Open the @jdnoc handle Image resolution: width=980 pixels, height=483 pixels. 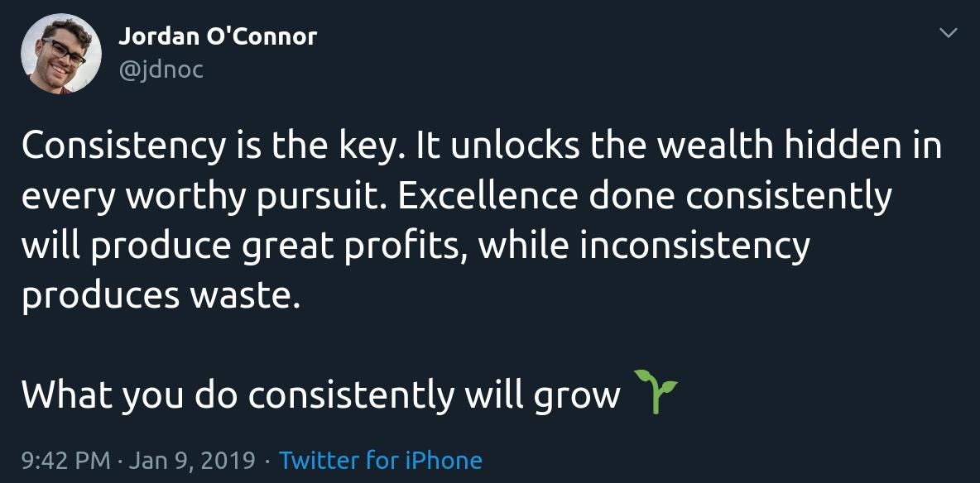tap(161, 69)
